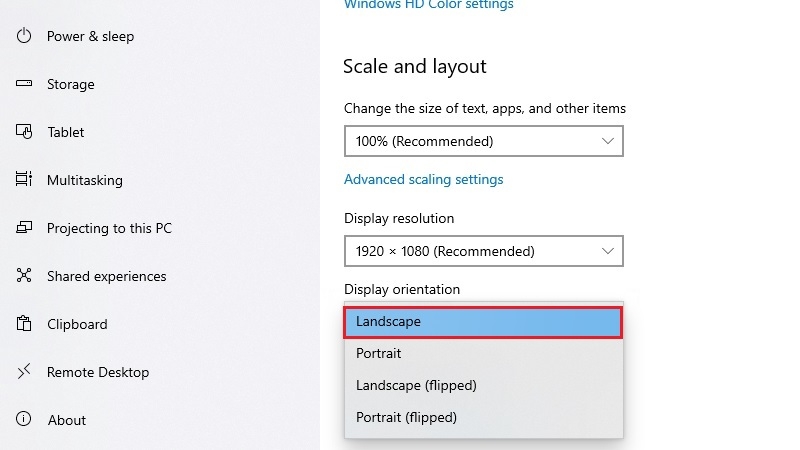Click the About info icon
Viewport: 800px width, 450px height.
[23, 419]
